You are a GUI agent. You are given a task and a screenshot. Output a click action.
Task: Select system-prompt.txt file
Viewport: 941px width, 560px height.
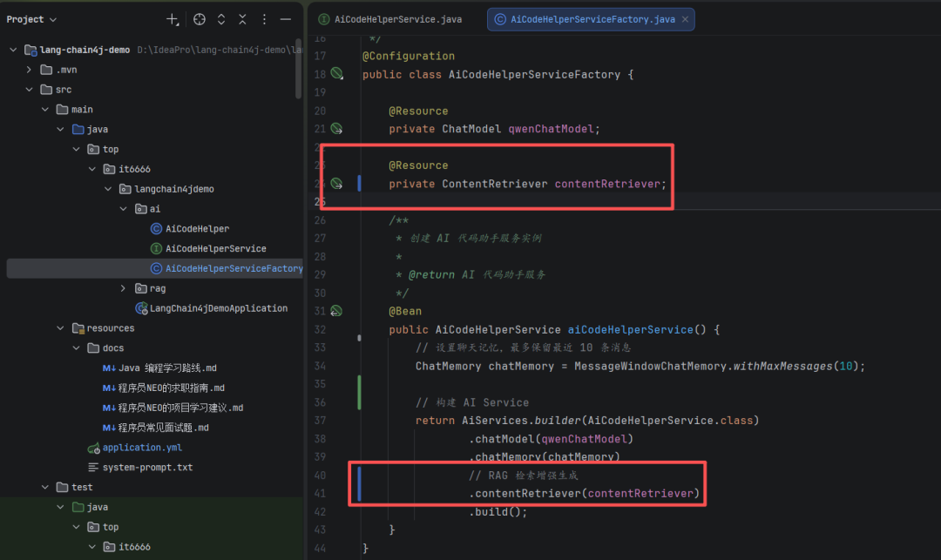coord(147,468)
